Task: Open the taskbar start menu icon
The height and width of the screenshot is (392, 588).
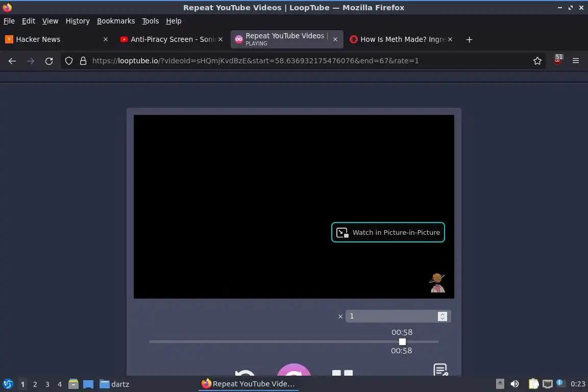Action: coord(8,384)
